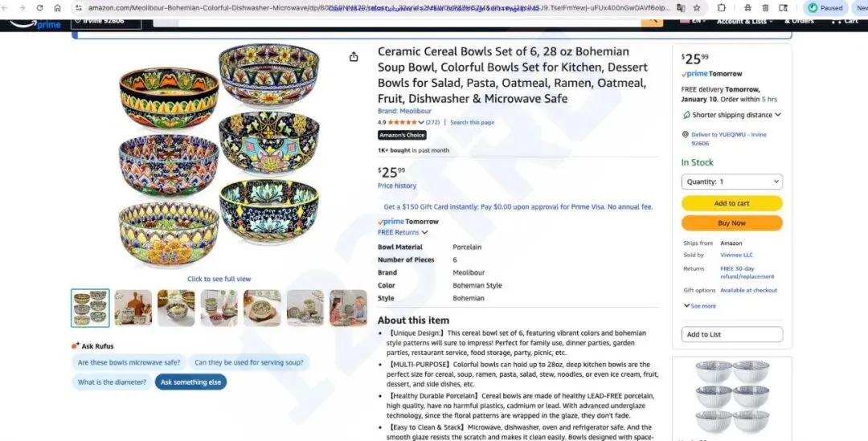
Task: Click the Add to cart button
Action: click(x=732, y=203)
